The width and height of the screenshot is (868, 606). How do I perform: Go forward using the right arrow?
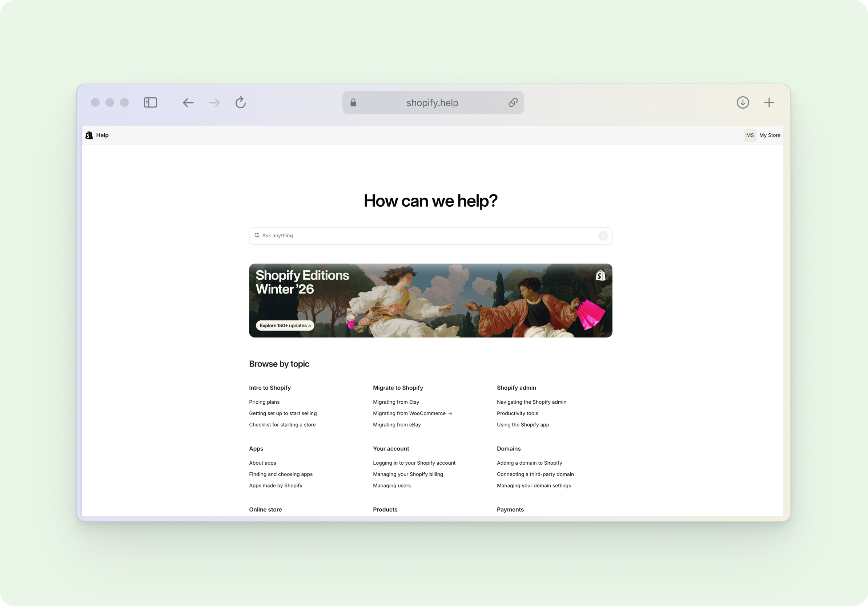[214, 102]
